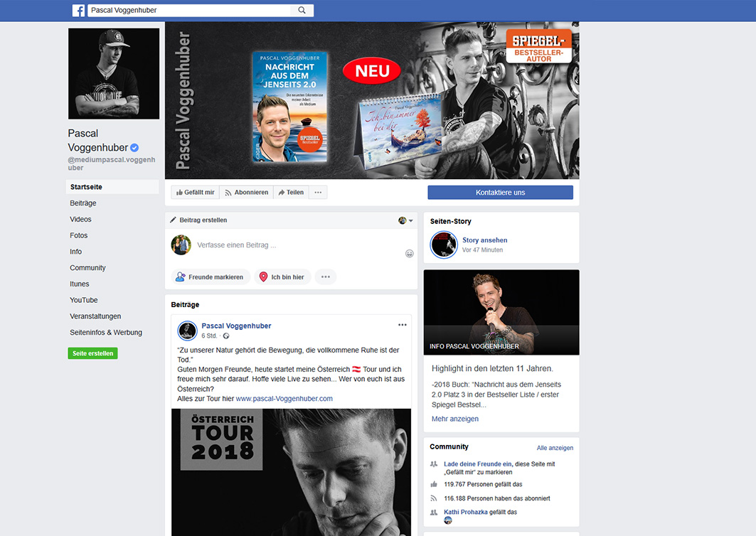This screenshot has width=756, height=536.
Task: Open the www.pascal-Voggenhuber.com link
Action: tap(284, 399)
